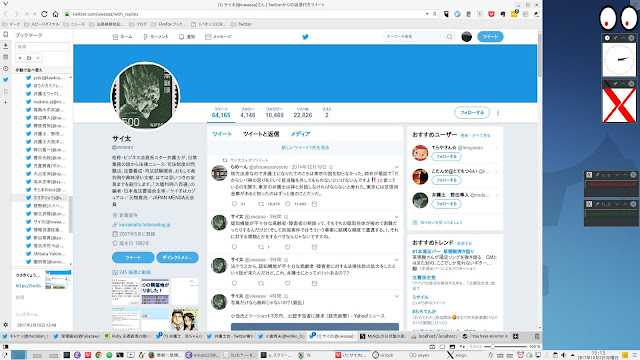Click the blue ツイート button in header
Screen dimensions: 640x360
pos(490,37)
